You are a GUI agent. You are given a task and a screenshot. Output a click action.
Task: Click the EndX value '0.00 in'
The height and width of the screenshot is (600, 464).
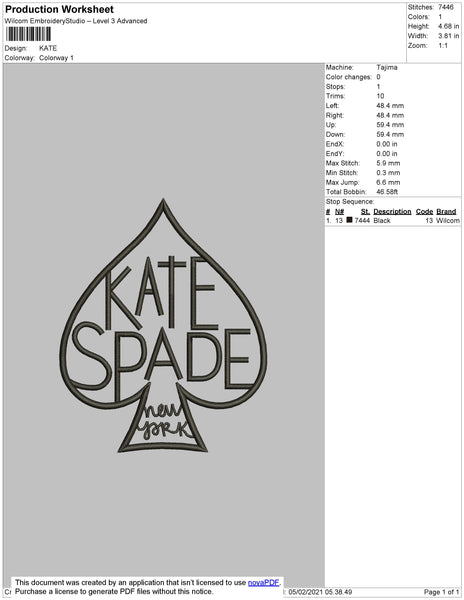point(387,144)
